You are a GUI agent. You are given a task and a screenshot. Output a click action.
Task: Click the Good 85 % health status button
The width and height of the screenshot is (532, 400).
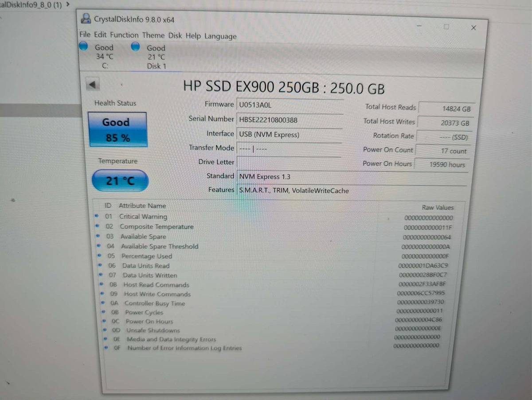tap(117, 129)
